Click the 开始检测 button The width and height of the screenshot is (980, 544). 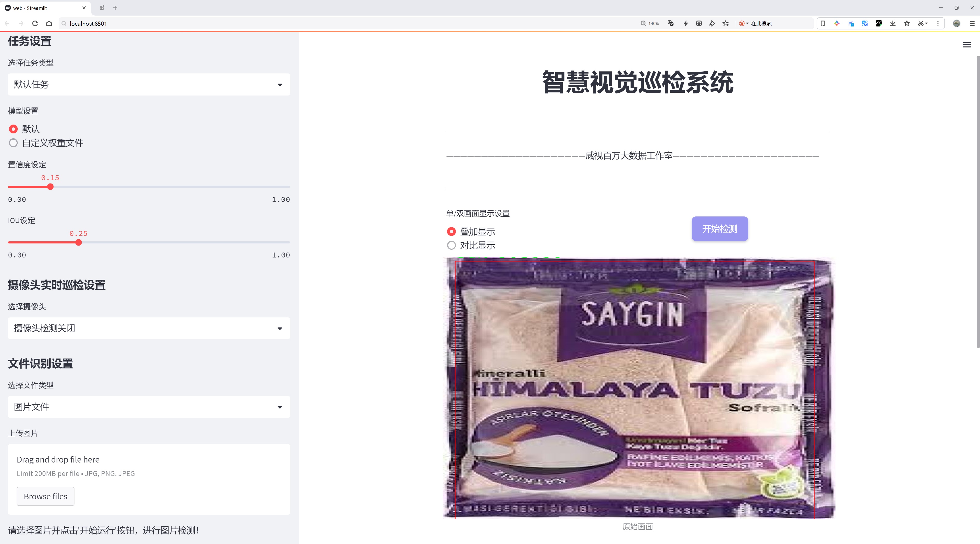pyautogui.click(x=719, y=229)
